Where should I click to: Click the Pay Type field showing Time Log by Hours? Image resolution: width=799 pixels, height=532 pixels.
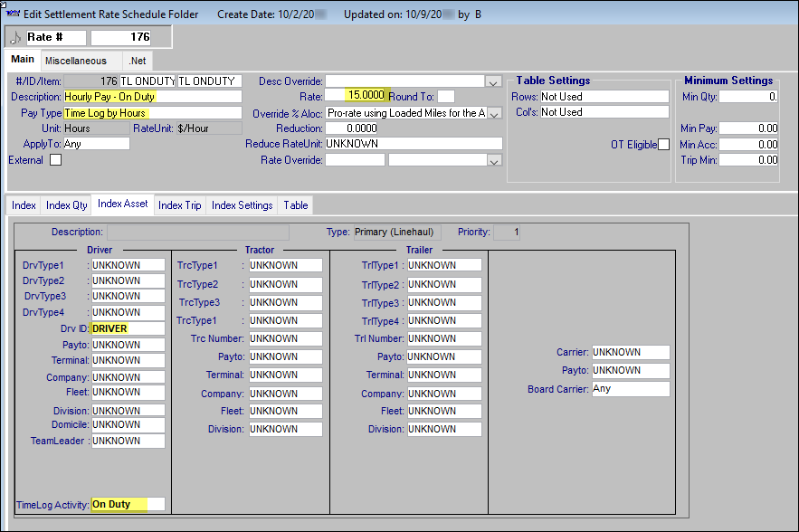(x=127, y=112)
